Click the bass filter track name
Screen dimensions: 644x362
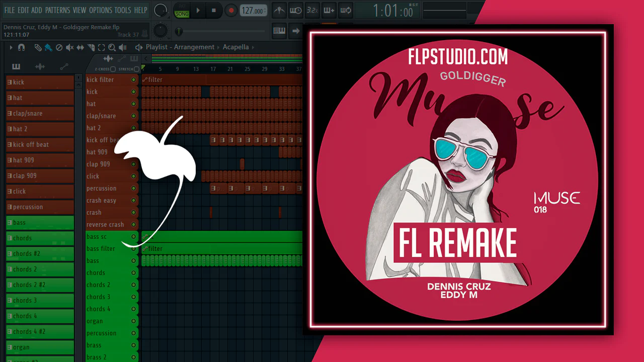tap(101, 248)
